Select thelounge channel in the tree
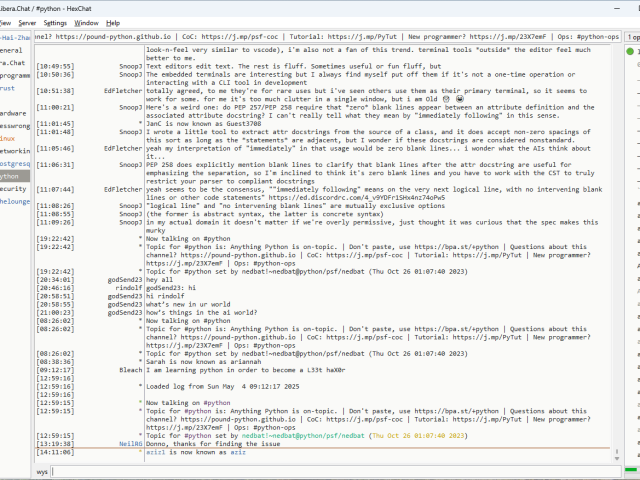Viewport: 640px width, 480px height. (x=15, y=201)
